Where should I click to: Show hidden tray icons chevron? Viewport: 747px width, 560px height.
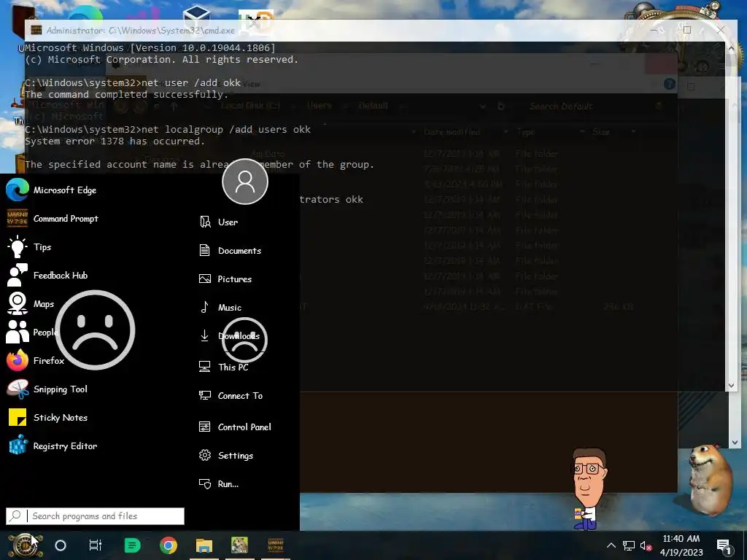(611, 545)
